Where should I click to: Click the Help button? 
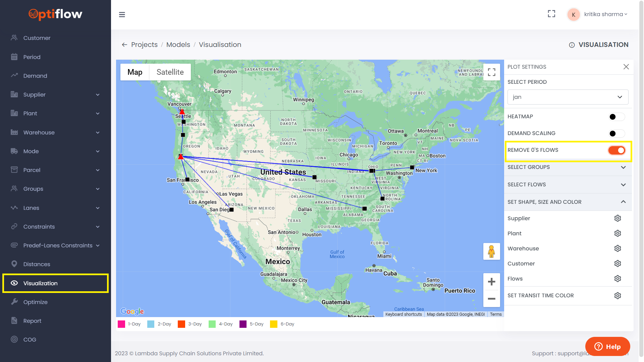(607, 347)
